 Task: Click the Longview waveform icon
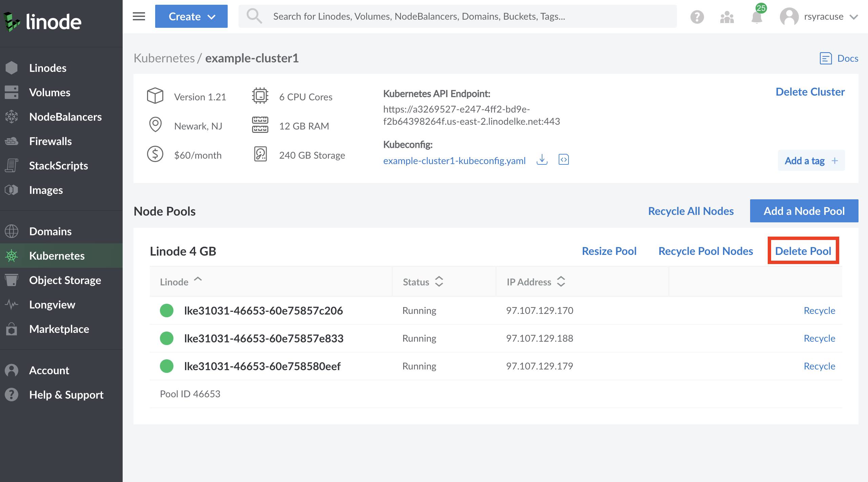tap(11, 304)
